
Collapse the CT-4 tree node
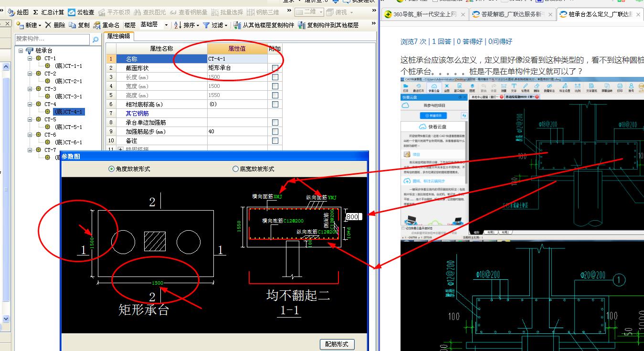[x=30, y=104]
